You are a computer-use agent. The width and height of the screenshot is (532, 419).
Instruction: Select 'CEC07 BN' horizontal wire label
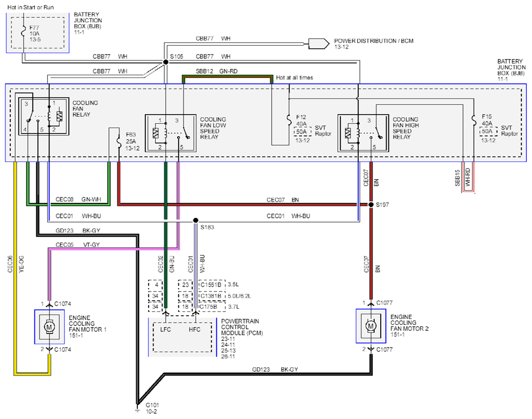[x=283, y=200]
